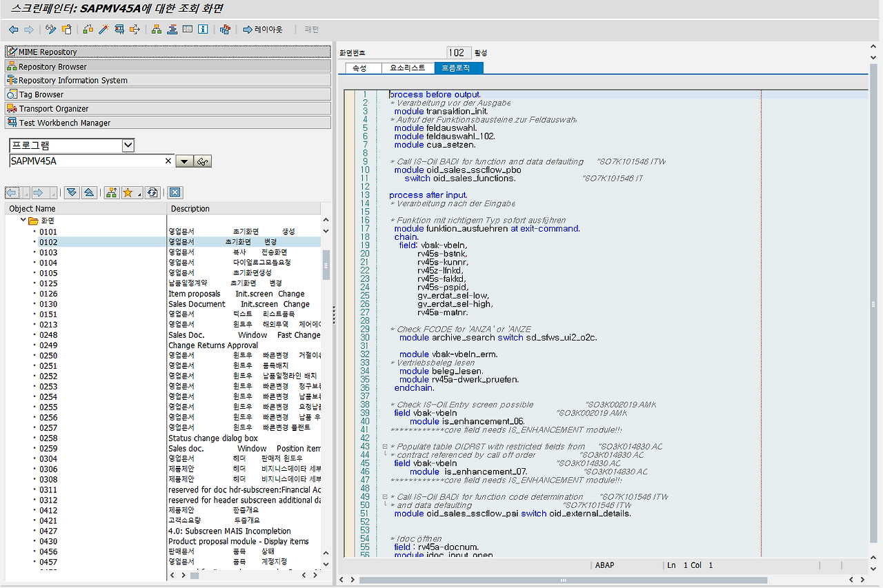Image resolution: width=883 pixels, height=588 pixels.
Task: Open the object name history dropdown arrow
Action: tap(183, 161)
